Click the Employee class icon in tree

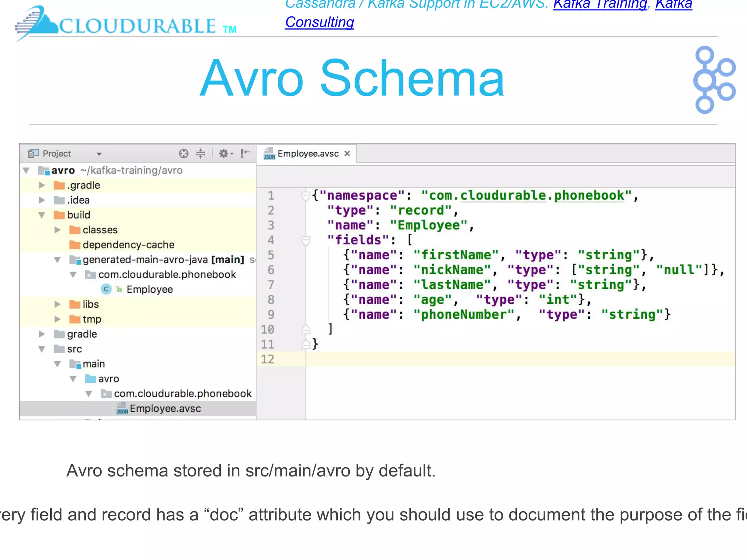[106, 289]
